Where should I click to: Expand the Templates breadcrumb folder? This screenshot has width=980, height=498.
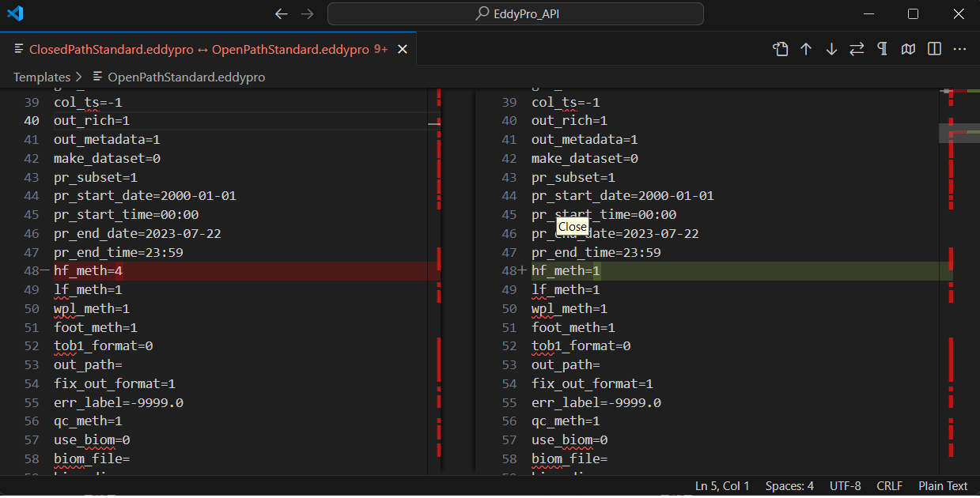42,77
